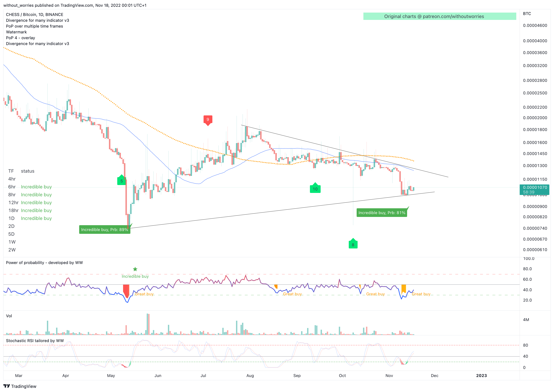Click the Incredible buy, Prb: 81% label
The height and width of the screenshot is (392, 554).
click(382, 213)
